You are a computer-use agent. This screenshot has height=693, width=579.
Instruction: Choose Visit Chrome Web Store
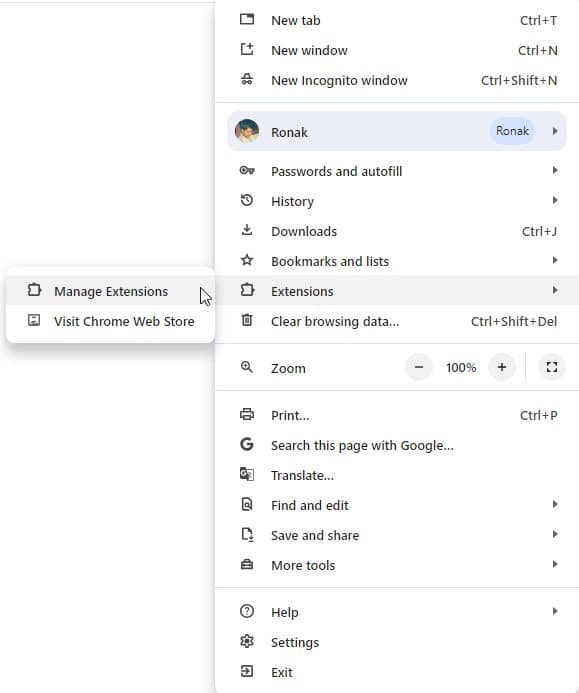pyautogui.click(x=110, y=321)
